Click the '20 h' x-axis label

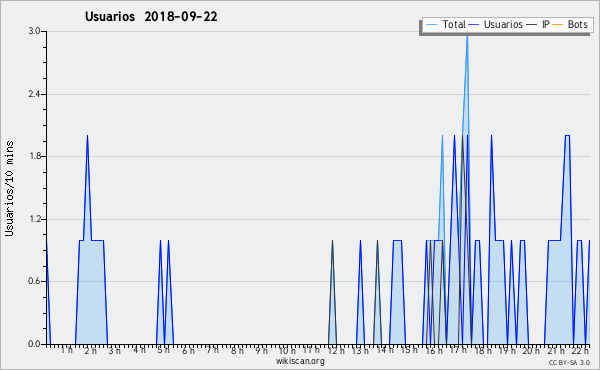pos(531,350)
